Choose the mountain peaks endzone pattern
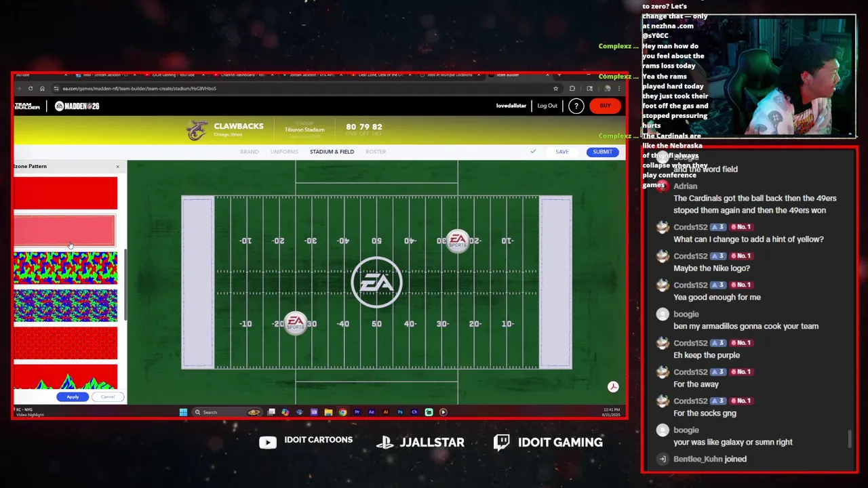The width and height of the screenshot is (868, 488). (65, 377)
